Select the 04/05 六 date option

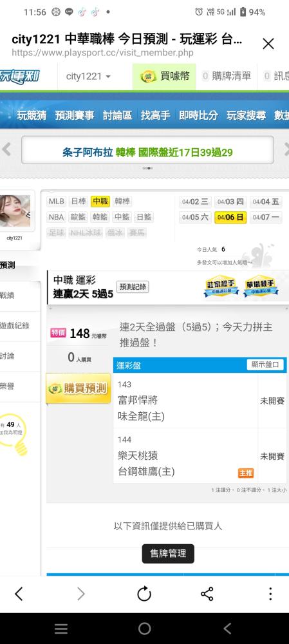tap(196, 217)
